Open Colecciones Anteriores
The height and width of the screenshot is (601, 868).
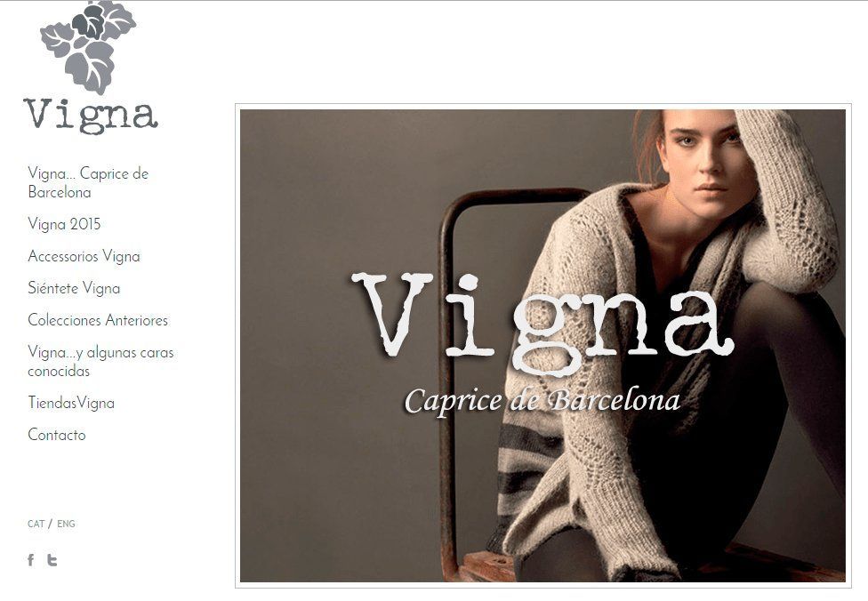98,320
